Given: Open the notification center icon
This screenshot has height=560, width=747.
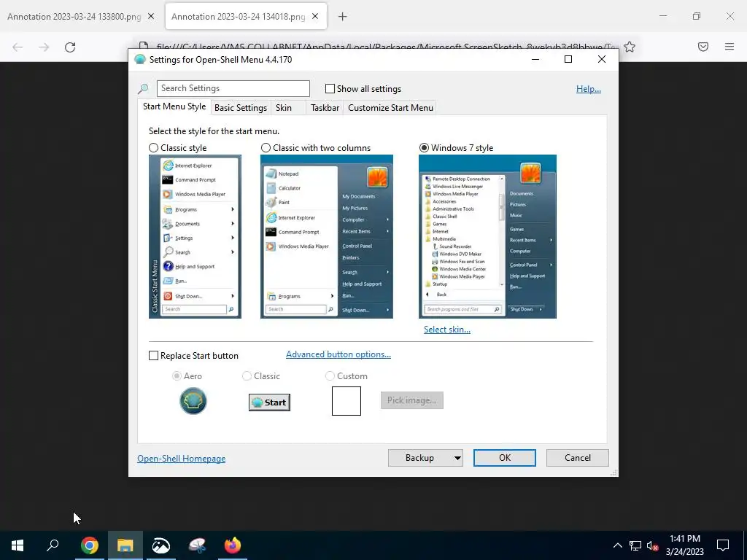Looking at the screenshot, I should 723,545.
